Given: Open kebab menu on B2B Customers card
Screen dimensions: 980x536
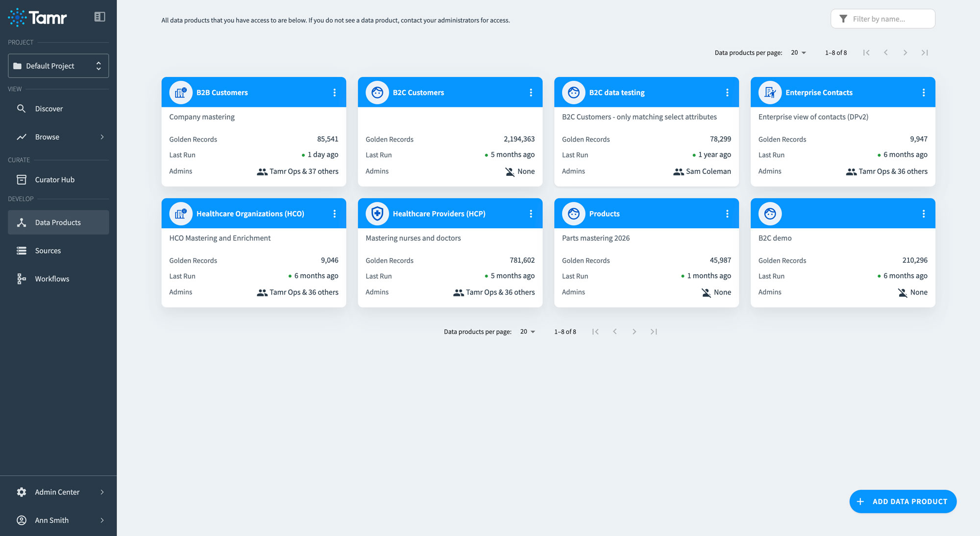Looking at the screenshot, I should [x=335, y=93].
